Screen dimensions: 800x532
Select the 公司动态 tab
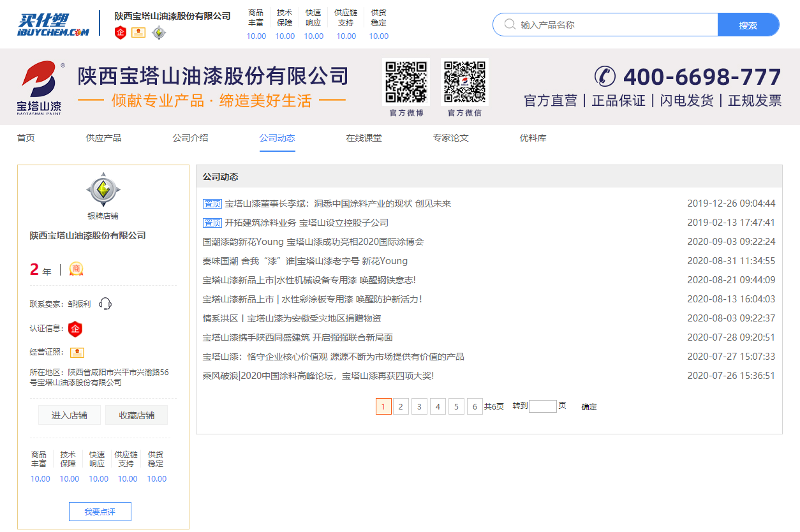pyautogui.click(x=278, y=138)
